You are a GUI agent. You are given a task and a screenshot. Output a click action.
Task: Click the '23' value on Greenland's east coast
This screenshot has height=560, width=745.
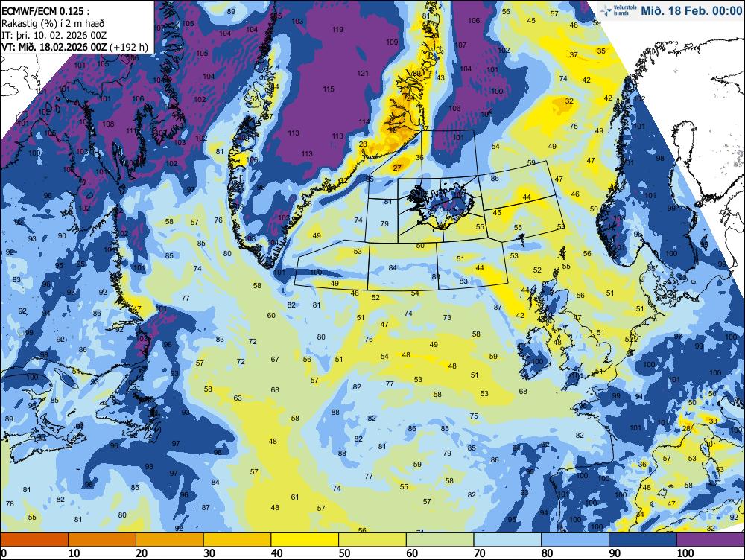pyautogui.click(x=363, y=144)
